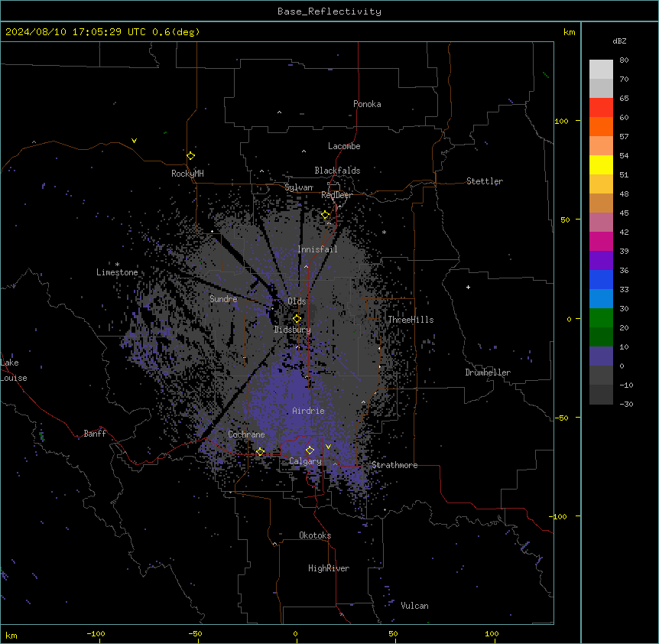
Task: Select the violet 39-36 dBZ legend swatch
Action: pos(601,261)
